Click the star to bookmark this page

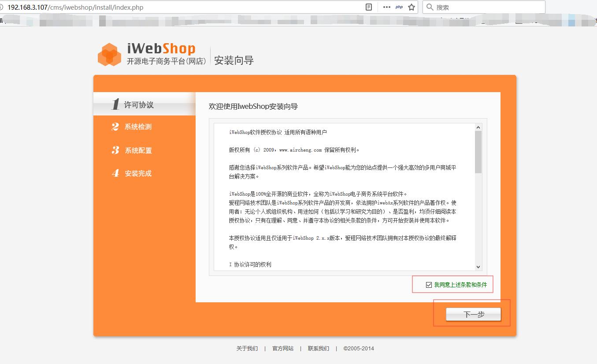tap(410, 7)
